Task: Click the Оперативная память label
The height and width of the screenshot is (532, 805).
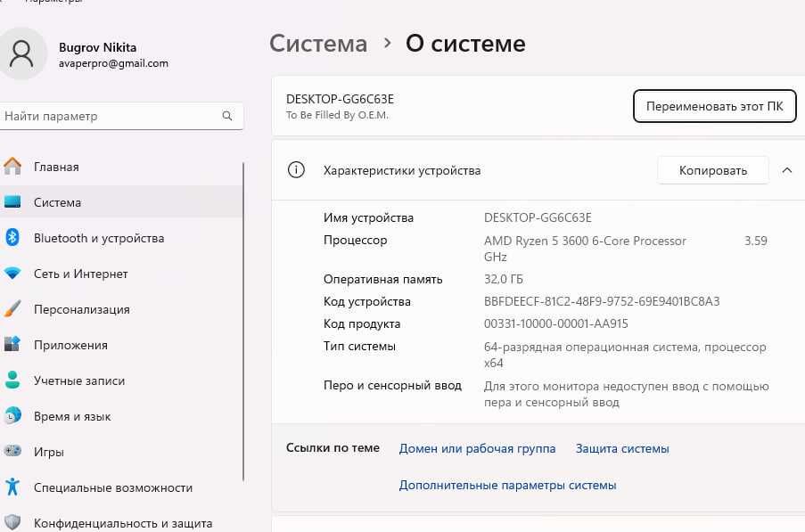Action: click(x=383, y=279)
